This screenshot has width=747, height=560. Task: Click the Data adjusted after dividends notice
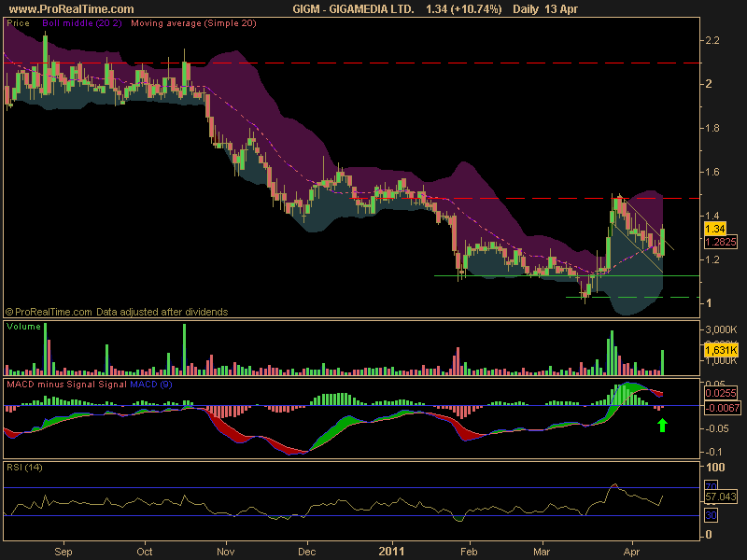pos(162,312)
